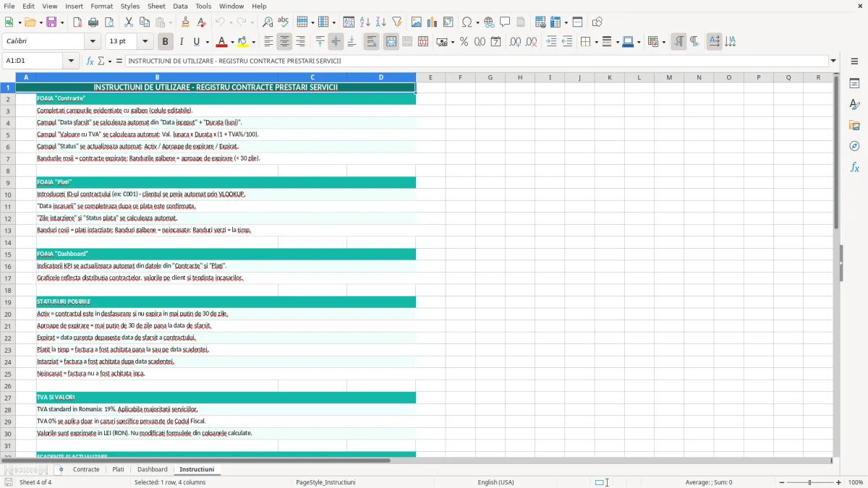This screenshot has height=488, width=868.
Task: Open Define Print Area icon
Action: pos(540,22)
